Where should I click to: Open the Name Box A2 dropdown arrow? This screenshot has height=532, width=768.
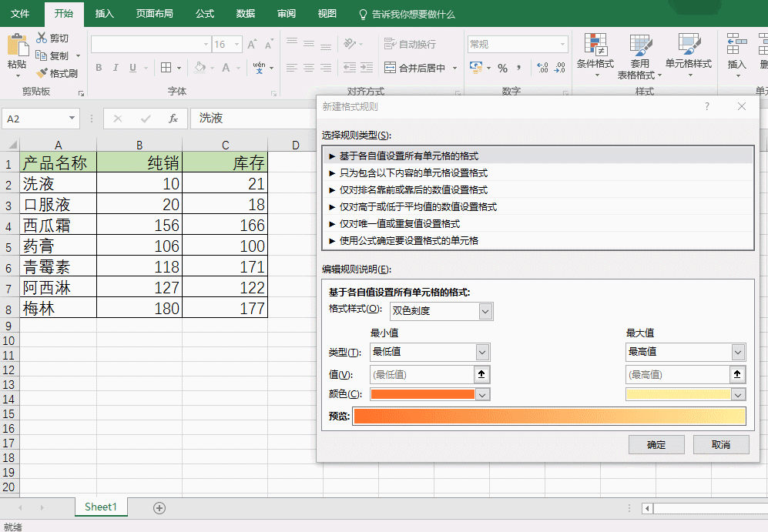point(72,118)
